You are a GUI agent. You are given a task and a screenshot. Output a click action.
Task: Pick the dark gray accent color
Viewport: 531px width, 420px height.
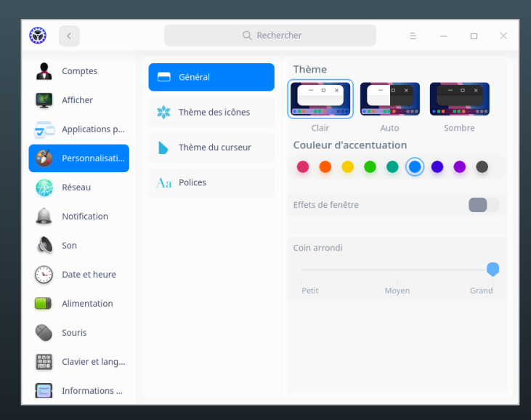482,166
